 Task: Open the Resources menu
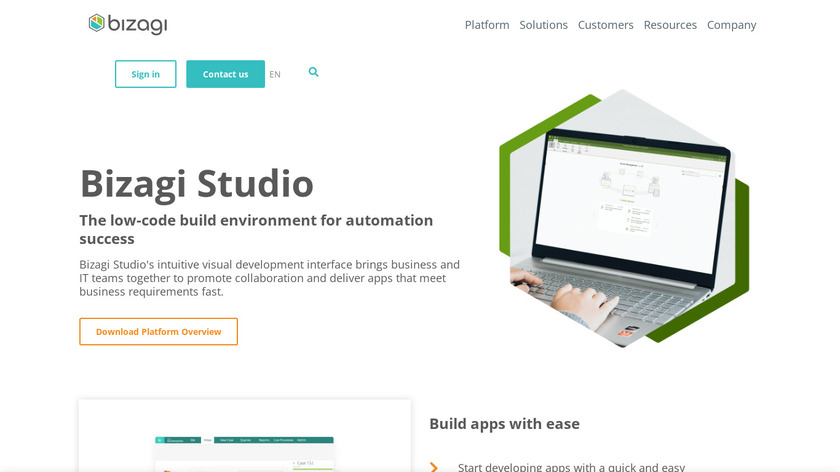tap(670, 25)
